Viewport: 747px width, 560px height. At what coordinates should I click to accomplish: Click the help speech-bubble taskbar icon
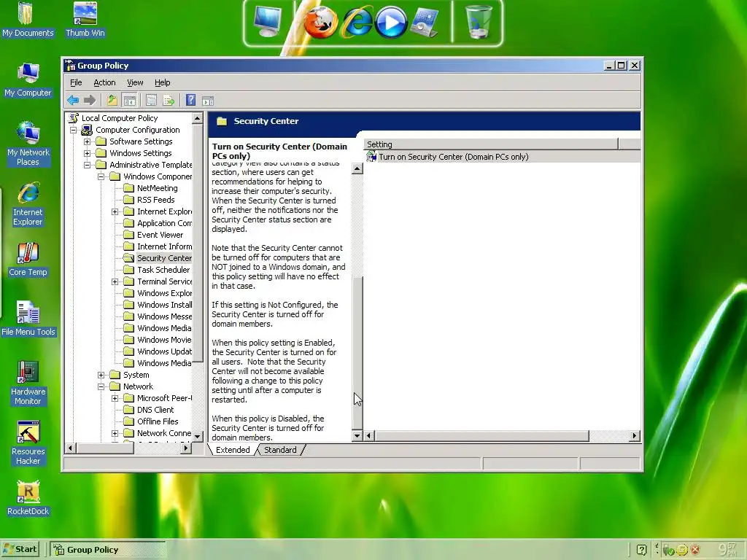642,550
